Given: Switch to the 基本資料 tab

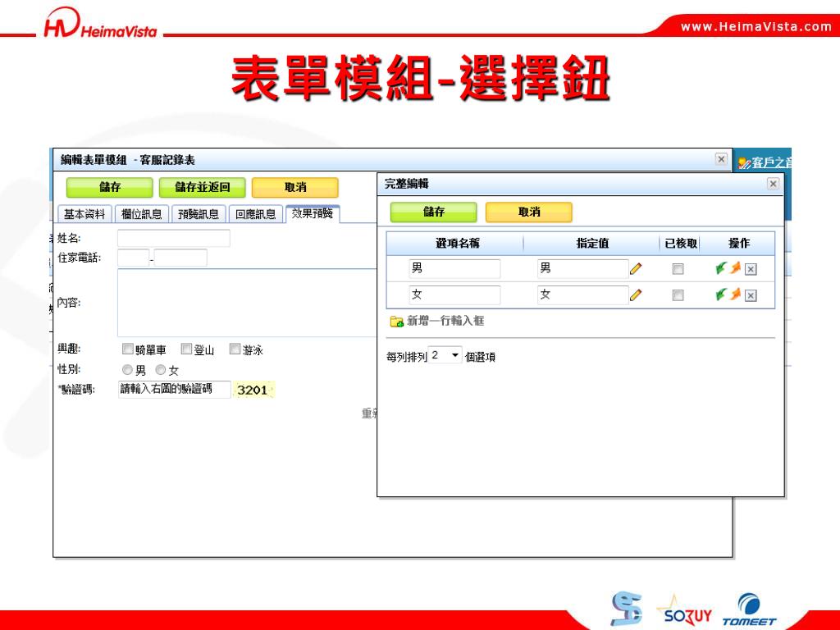Looking at the screenshot, I should (84, 214).
